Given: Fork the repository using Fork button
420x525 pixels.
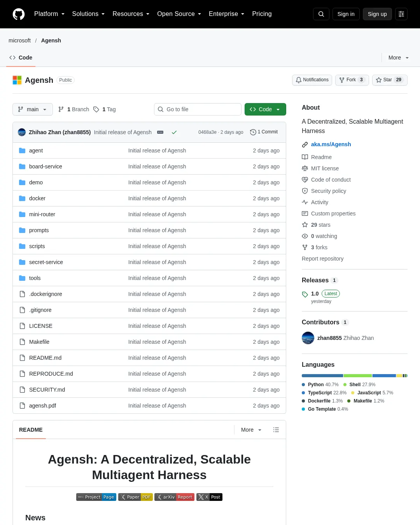Looking at the screenshot, I should pyautogui.click(x=352, y=80).
